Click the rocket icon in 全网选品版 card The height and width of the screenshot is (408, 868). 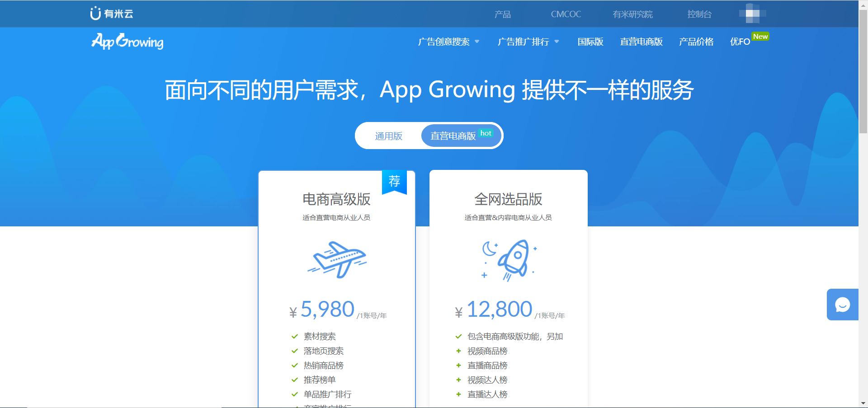pyautogui.click(x=509, y=260)
